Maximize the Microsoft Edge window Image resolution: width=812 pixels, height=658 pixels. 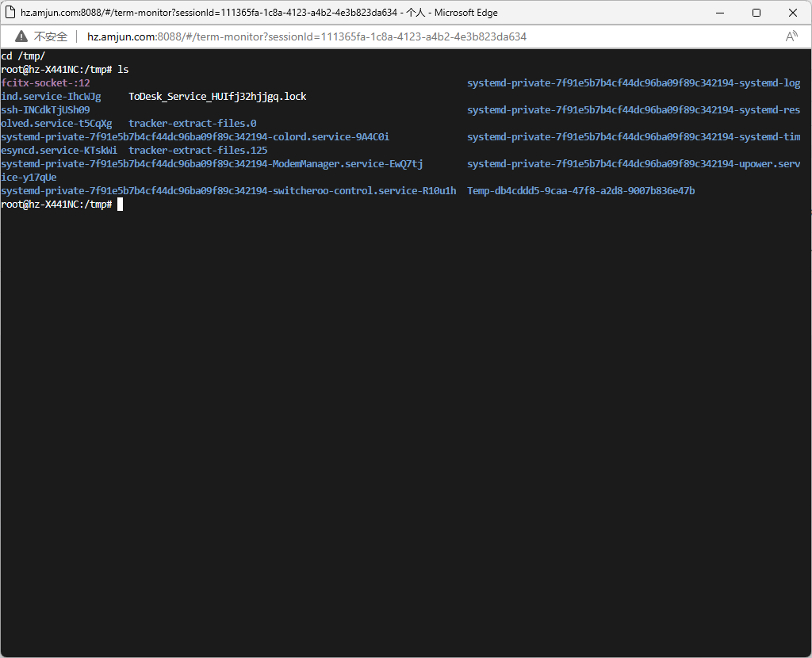pyautogui.click(x=756, y=13)
